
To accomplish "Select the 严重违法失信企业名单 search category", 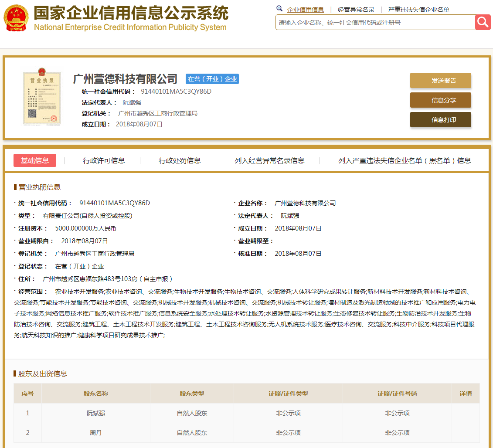I will pos(418,10).
